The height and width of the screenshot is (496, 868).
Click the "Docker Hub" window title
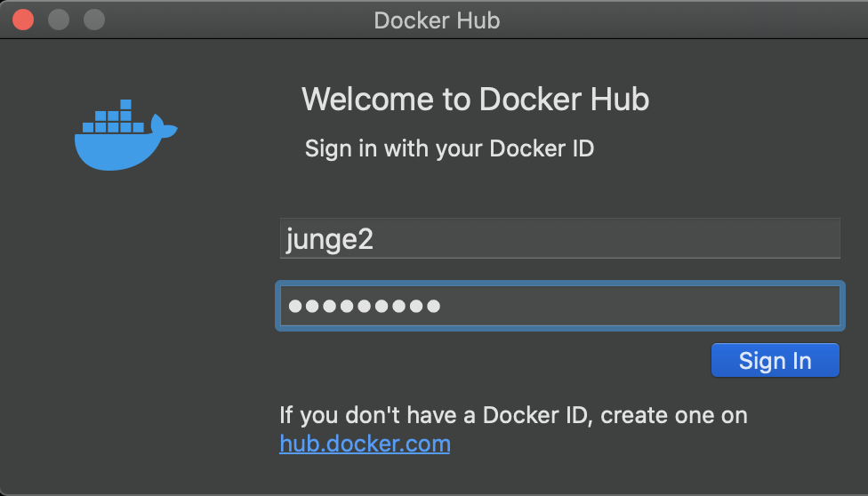point(437,20)
